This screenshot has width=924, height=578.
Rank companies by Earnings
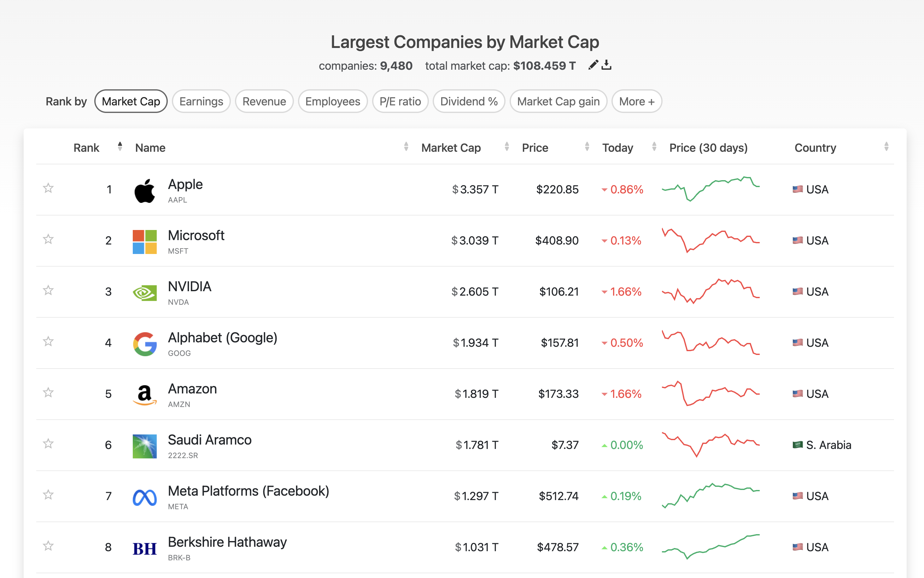(x=201, y=101)
